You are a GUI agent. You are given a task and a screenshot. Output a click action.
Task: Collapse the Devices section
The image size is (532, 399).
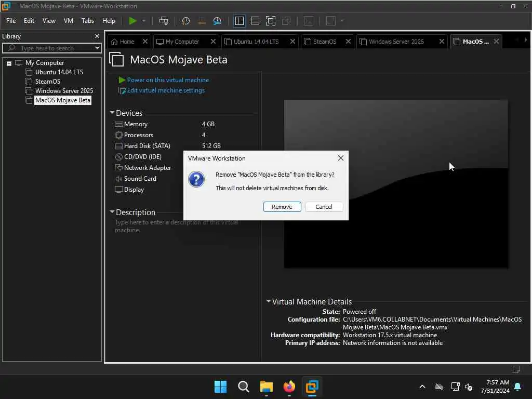112,113
